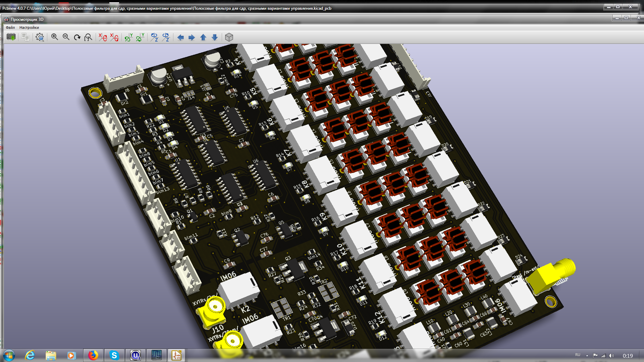Click the Zoom out magnifier

point(66,37)
